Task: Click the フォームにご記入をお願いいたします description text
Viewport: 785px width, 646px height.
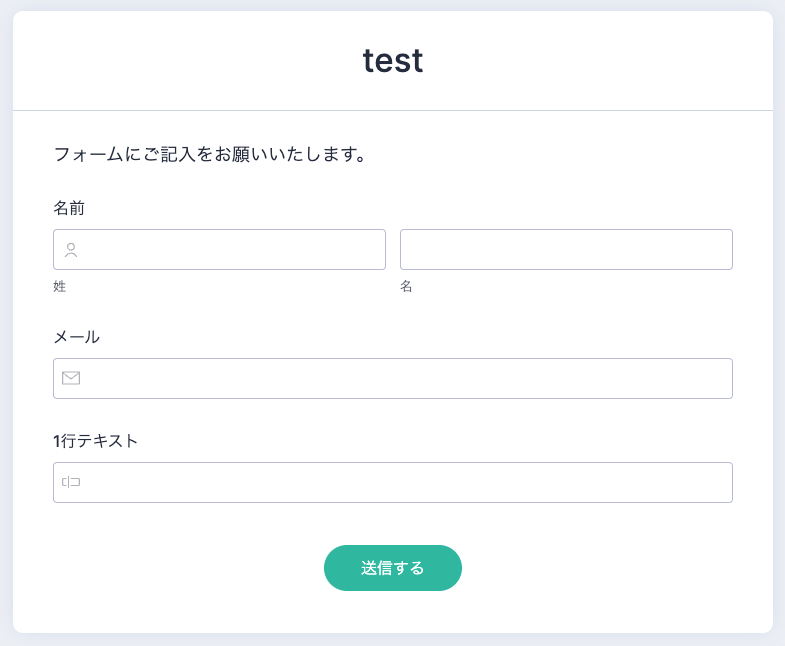Action: 210,155
